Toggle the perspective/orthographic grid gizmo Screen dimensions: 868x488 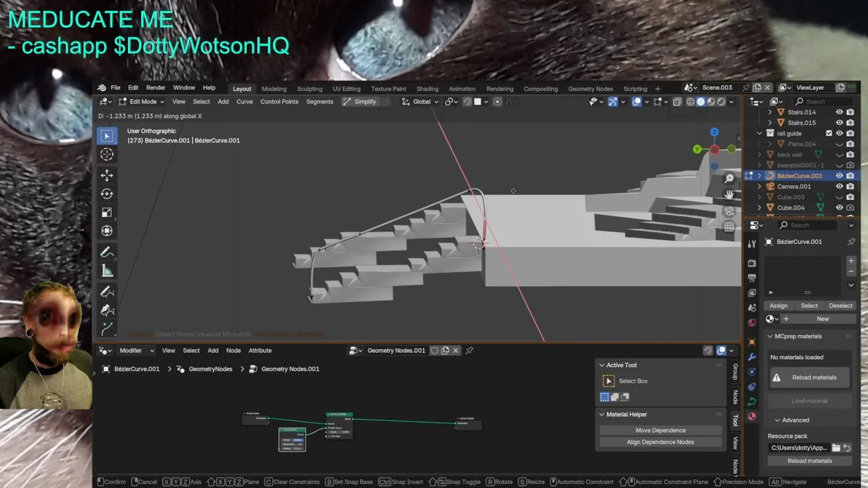point(729,227)
